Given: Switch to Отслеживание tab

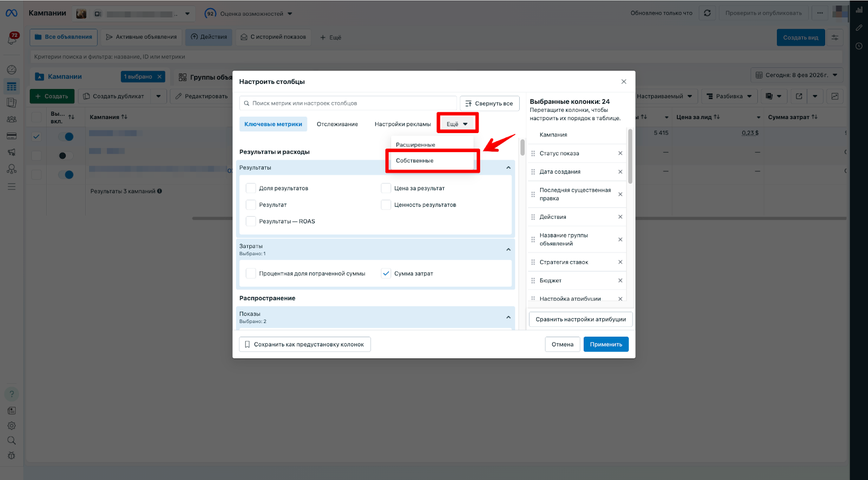Looking at the screenshot, I should pyautogui.click(x=337, y=124).
